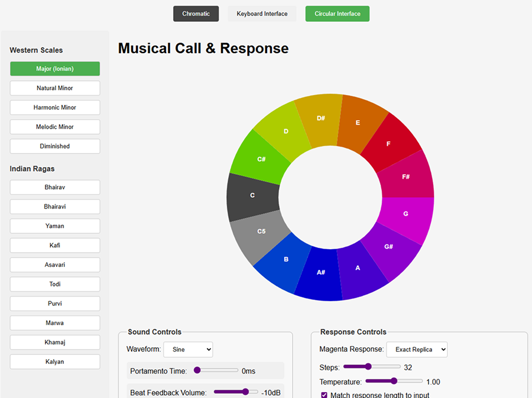Screen dimensions: 532x398
Task: Select the Major (Ionian) scale
Action: pyautogui.click(x=55, y=68)
